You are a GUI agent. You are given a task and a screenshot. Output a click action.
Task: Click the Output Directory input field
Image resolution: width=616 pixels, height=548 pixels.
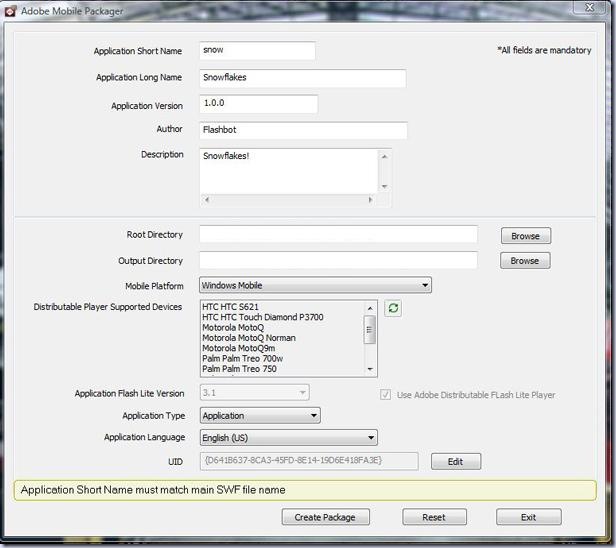338,260
